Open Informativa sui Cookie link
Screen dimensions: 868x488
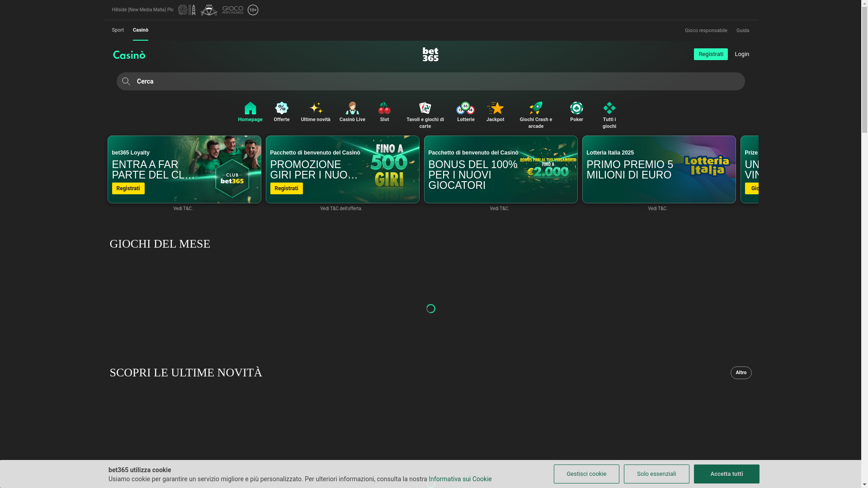tap(460, 479)
